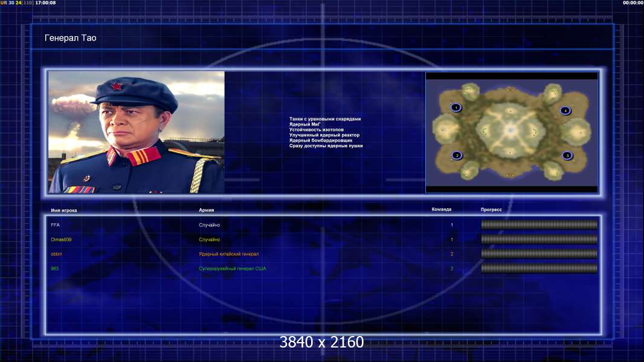Click the 'Ядерный МиГ' text line
The image size is (644, 362).
pos(304,124)
